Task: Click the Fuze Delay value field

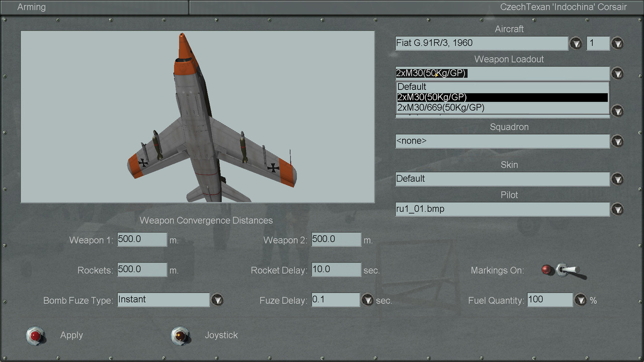Action: click(336, 300)
